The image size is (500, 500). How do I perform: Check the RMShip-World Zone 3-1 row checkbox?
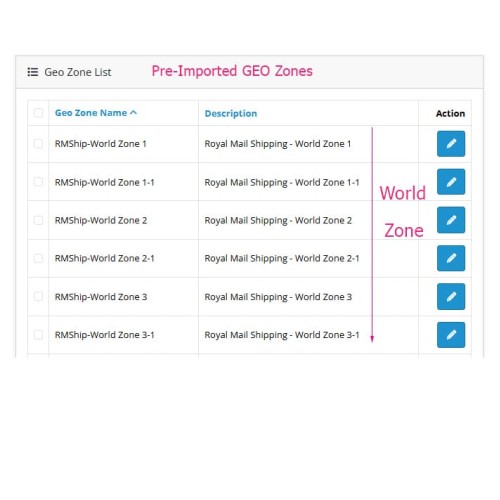[38, 335]
